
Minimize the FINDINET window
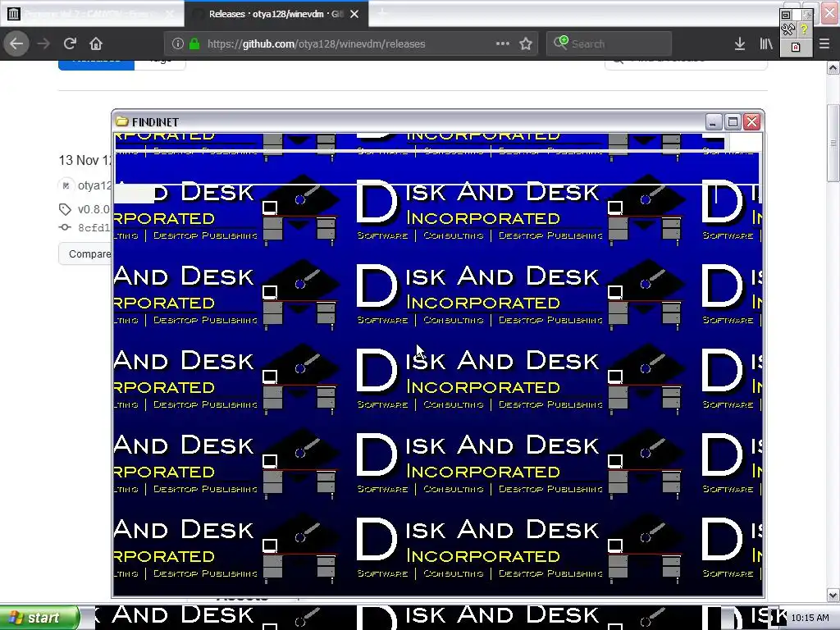pos(714,122)
